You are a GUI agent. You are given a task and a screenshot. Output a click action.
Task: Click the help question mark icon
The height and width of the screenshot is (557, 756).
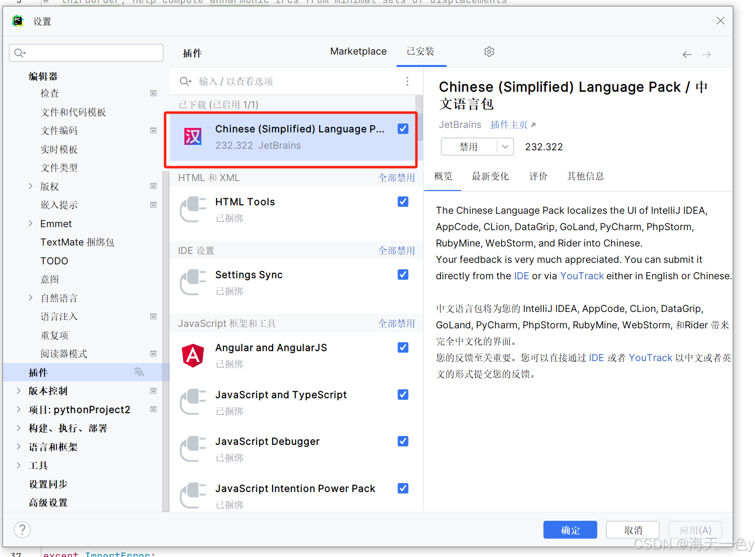22,530
